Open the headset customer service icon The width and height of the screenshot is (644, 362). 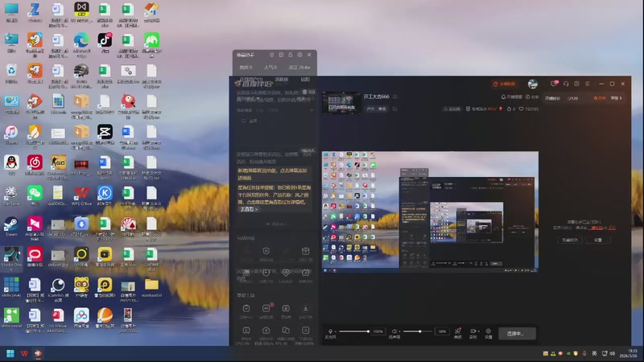click(566, 84)
